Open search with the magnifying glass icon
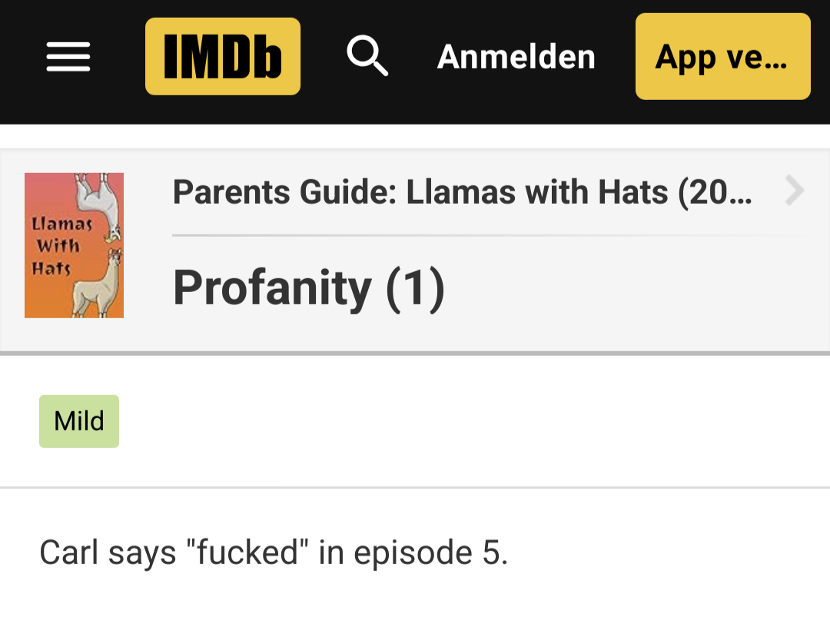The height and width of the screenshot is (644, 830). pos(367,56)
